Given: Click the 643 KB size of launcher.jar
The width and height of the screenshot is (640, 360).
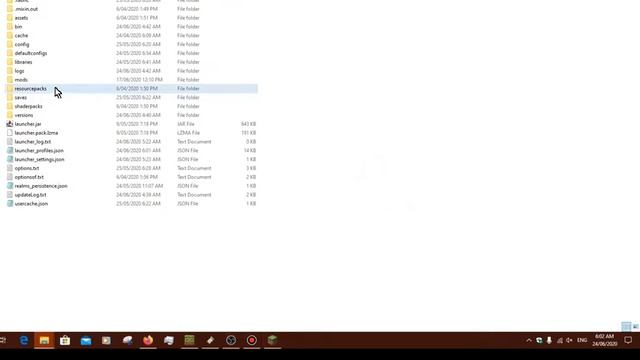Looking at the screenshot, I should point(248,124).
